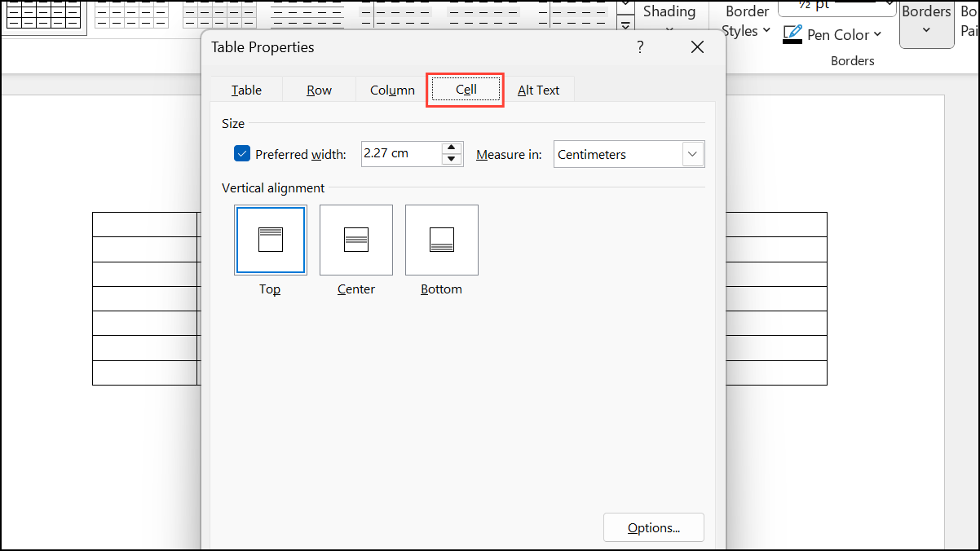Select the first table style thumbnail
The image size is (980, 551).
point(45,14)
